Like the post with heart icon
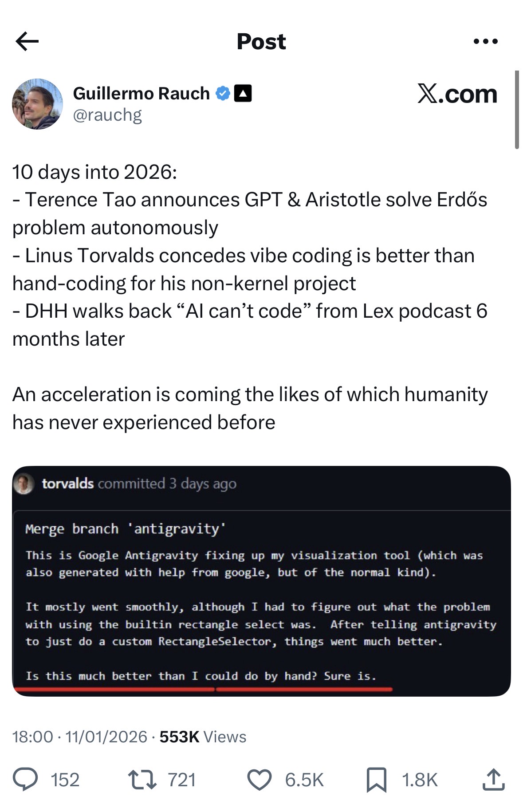This screenshot has height=812, width=523. 260,780
